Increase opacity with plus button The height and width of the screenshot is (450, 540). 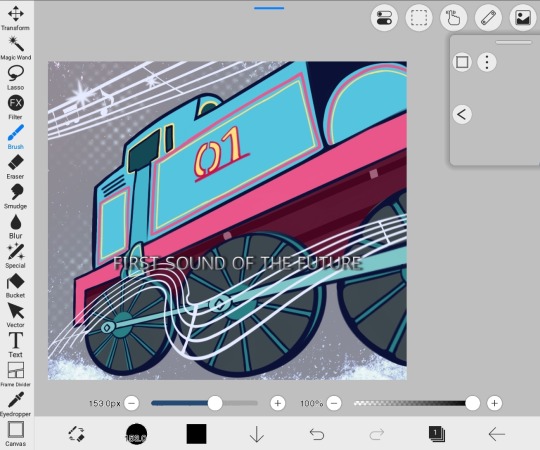494,403
